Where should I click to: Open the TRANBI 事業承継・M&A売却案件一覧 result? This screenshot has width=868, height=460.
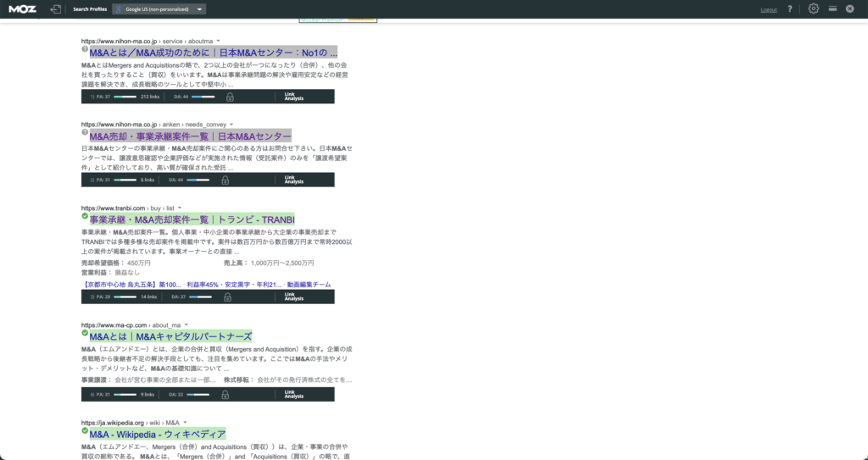coord(192,219)
